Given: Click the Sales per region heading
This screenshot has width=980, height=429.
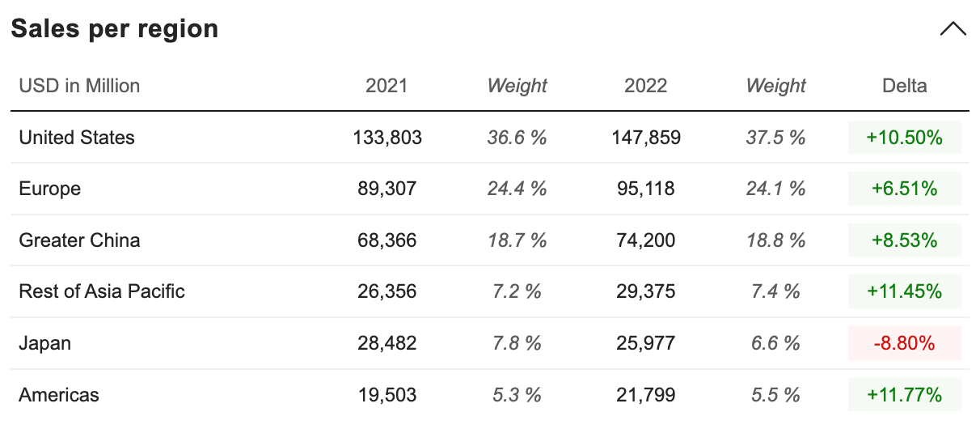Looking at the screenshot, I should click(114, 29).
